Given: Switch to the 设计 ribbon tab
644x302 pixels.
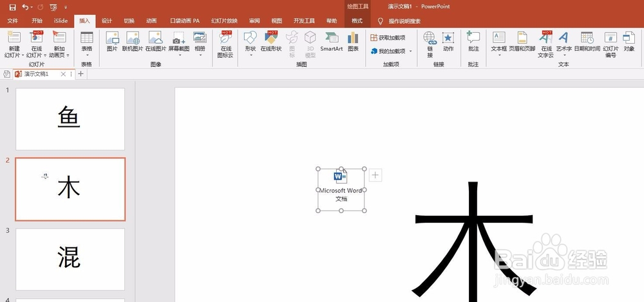Looking at the screenshot, I should pyautogui.click(x=107, y=21).
